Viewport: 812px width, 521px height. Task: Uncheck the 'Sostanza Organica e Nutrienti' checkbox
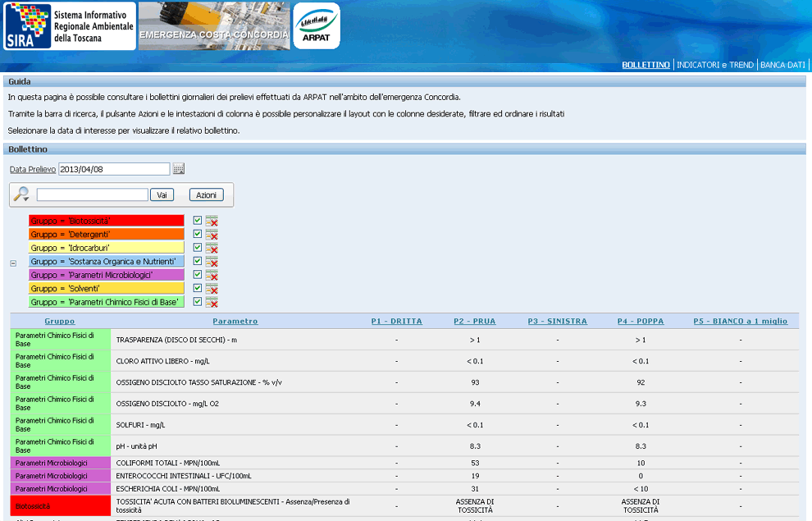point(197,261)
